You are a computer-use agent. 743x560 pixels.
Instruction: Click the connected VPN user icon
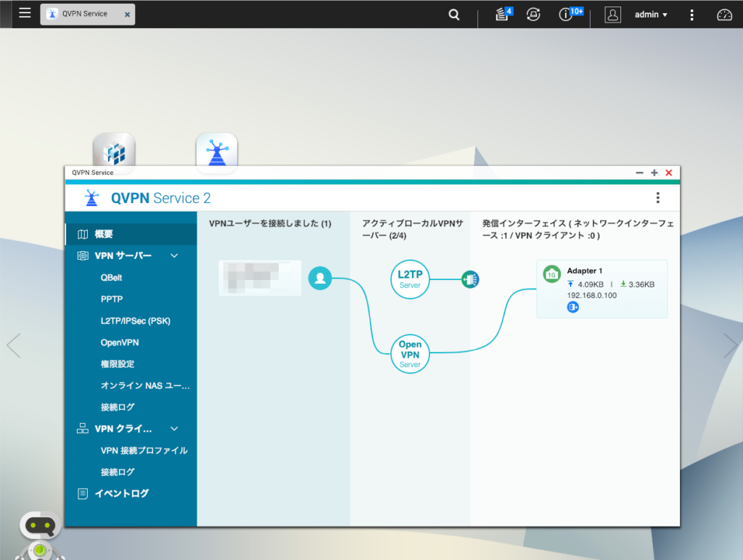tap(320, 278)
